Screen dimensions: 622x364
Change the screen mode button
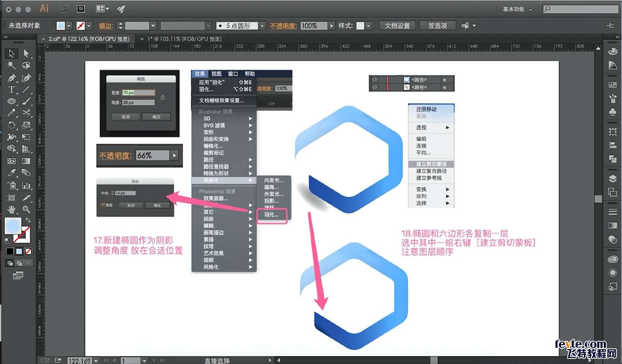(x=18, y=275)
